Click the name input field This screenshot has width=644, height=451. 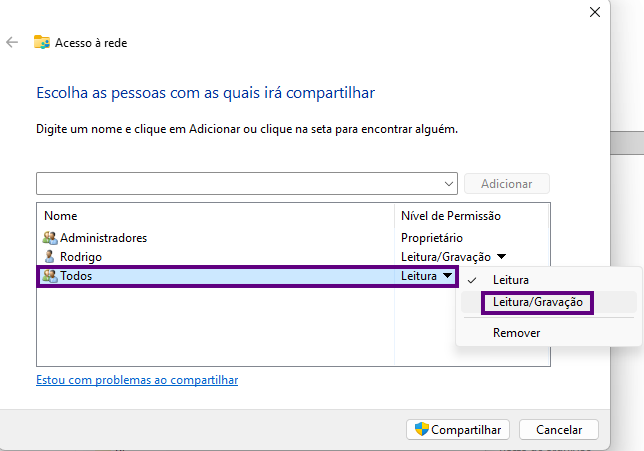[240, 184]
